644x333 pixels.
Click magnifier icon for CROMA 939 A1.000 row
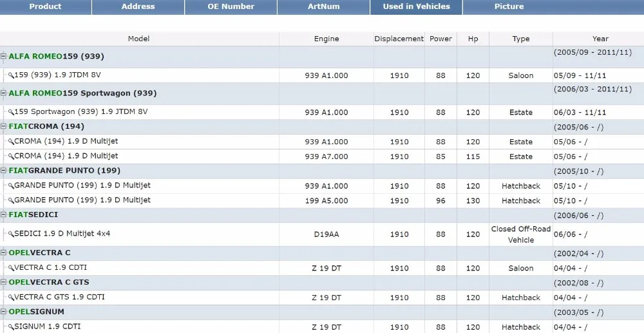coord(11,142)
